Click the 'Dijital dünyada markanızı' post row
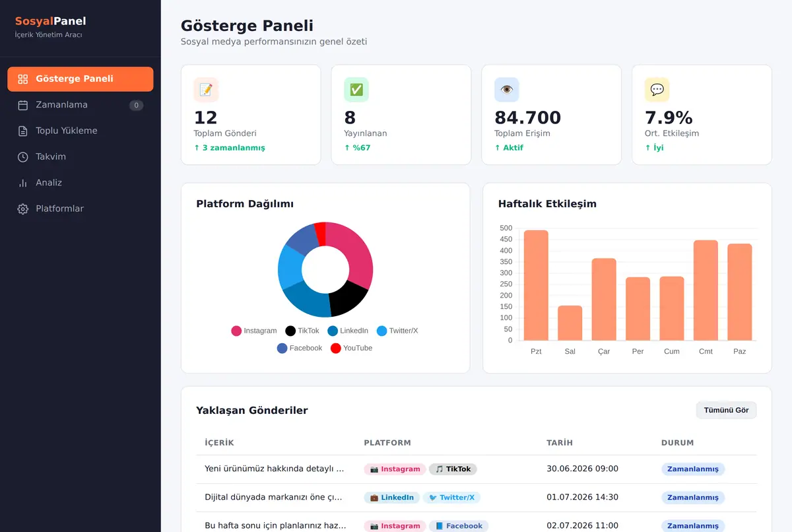This screenshot has width=792, height=532. (x=476, y=498)
